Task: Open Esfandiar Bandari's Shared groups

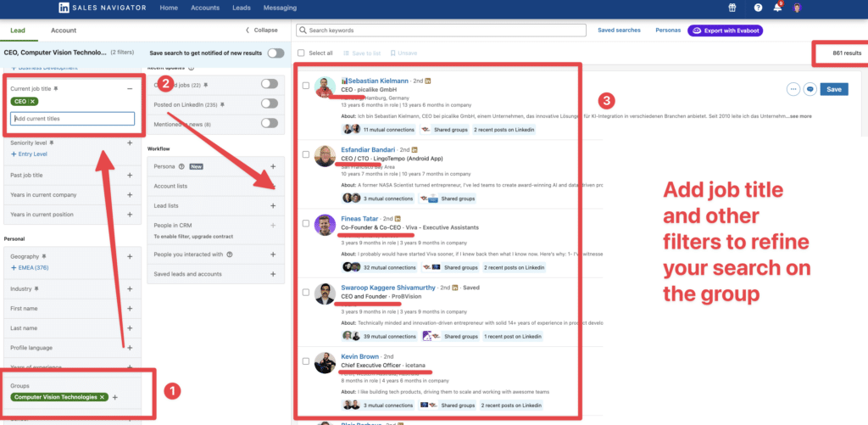Action: pyautogui.click(x=448, y=199)
